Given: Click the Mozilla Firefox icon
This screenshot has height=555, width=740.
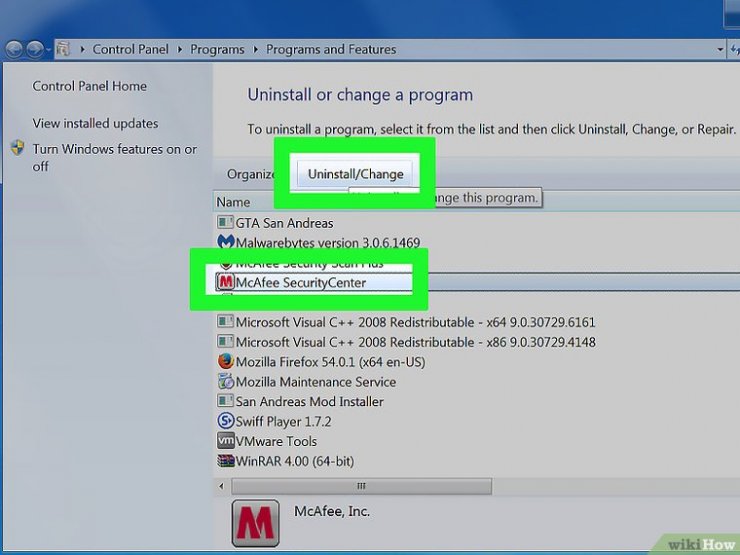Looking at the screenshot, I should coord(226,361).
